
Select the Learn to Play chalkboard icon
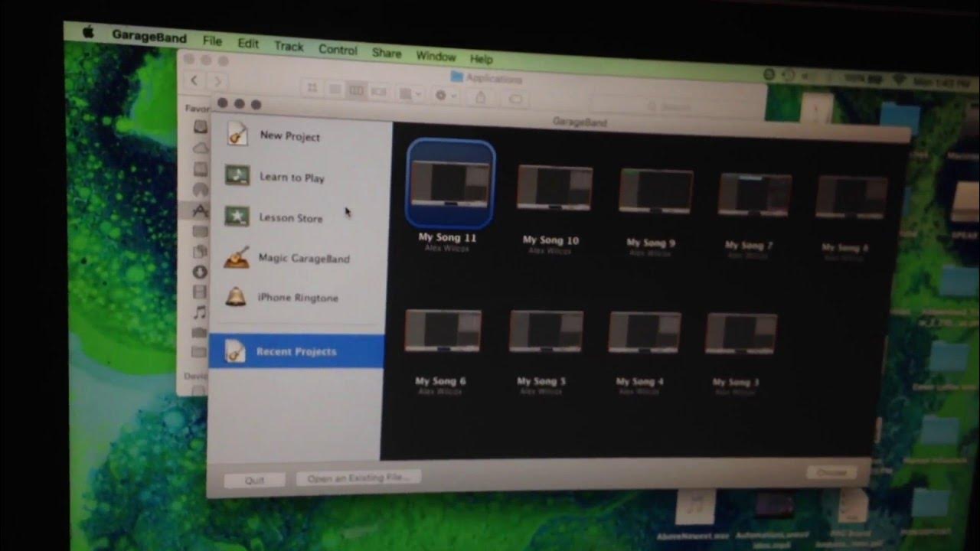point(237,175)
